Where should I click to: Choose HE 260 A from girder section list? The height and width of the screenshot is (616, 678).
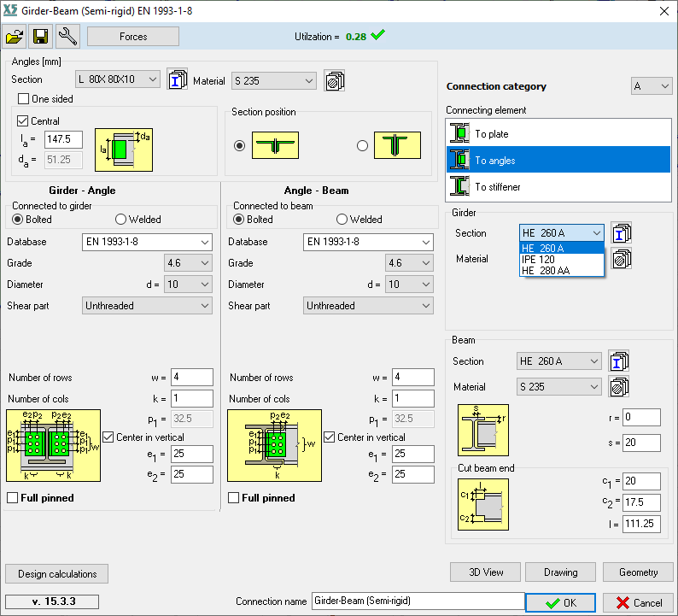tap(562, 248)
